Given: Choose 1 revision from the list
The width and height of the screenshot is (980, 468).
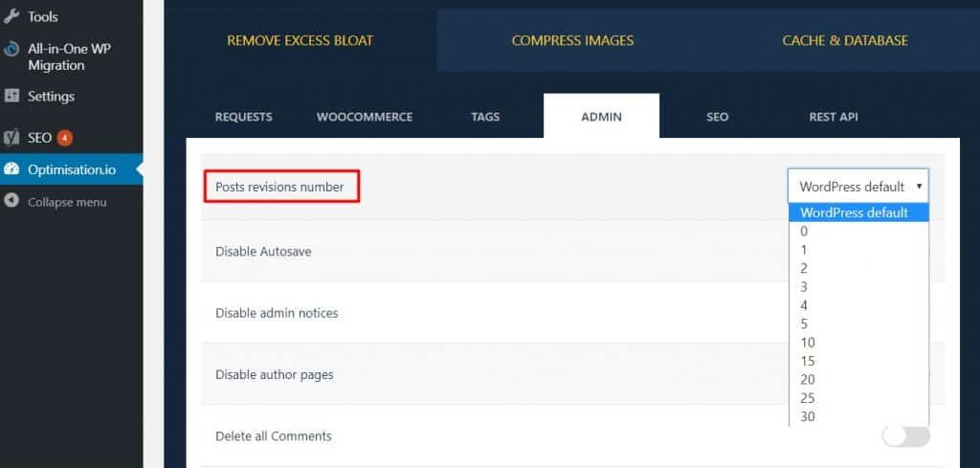Looking at the screenshot, I should click(858, 250).
